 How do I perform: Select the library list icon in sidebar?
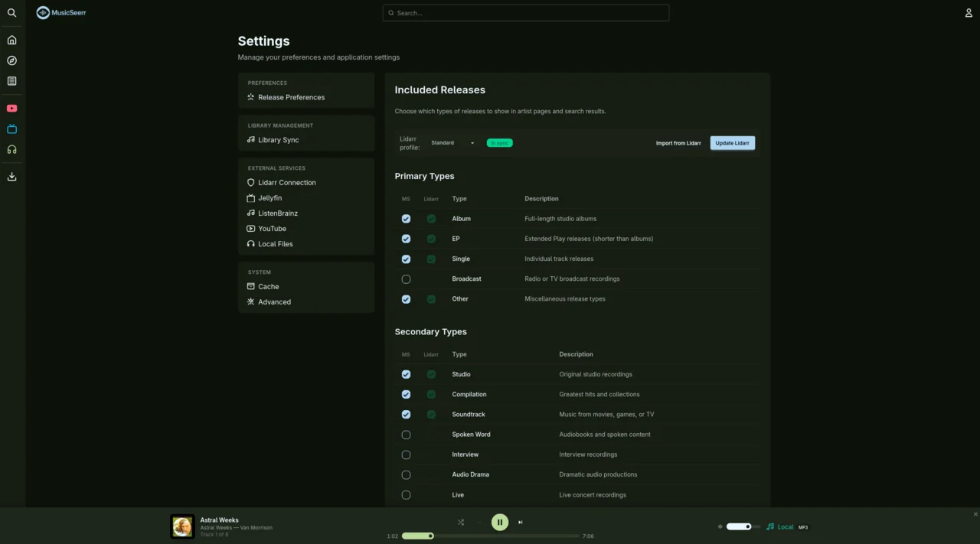pyautogui.click(x=11, y=80)
